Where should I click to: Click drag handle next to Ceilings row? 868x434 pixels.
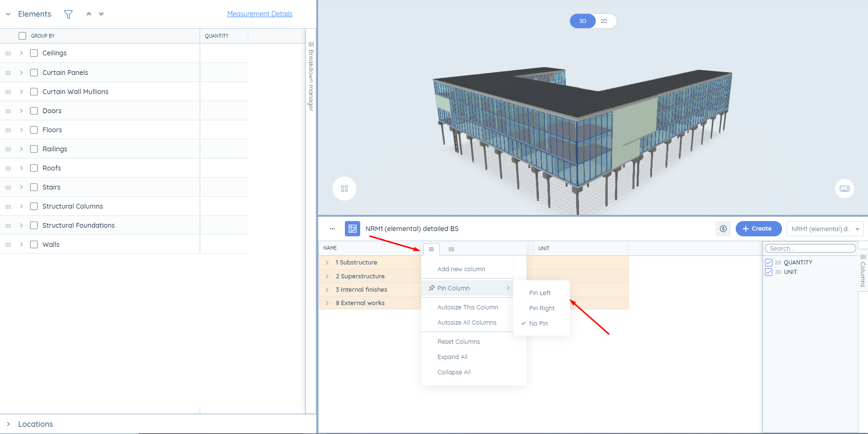tap(8, 53)
